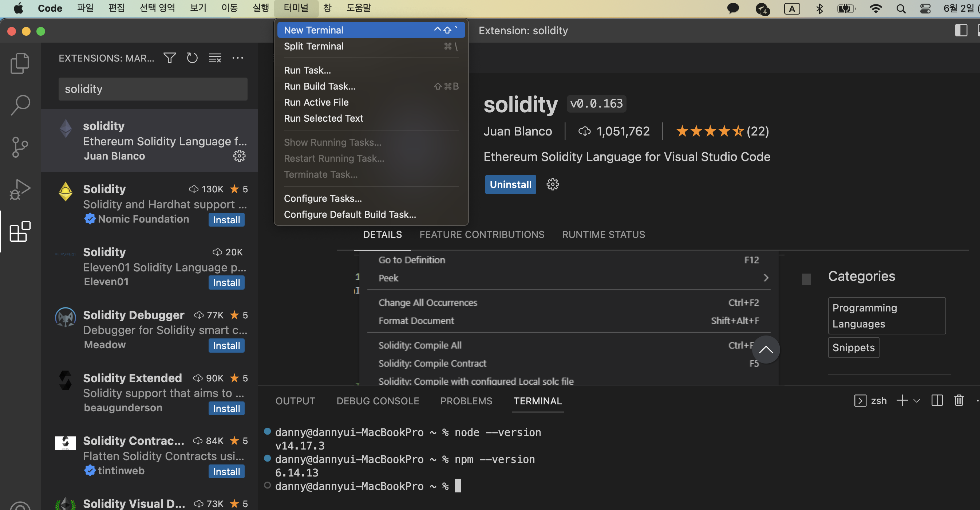Image resolution: width=980 pixels, height=510 pixels.
Task: Switch to the FEATURE CONTRIBUTIONS tab
Action: (x=482, y=235)
